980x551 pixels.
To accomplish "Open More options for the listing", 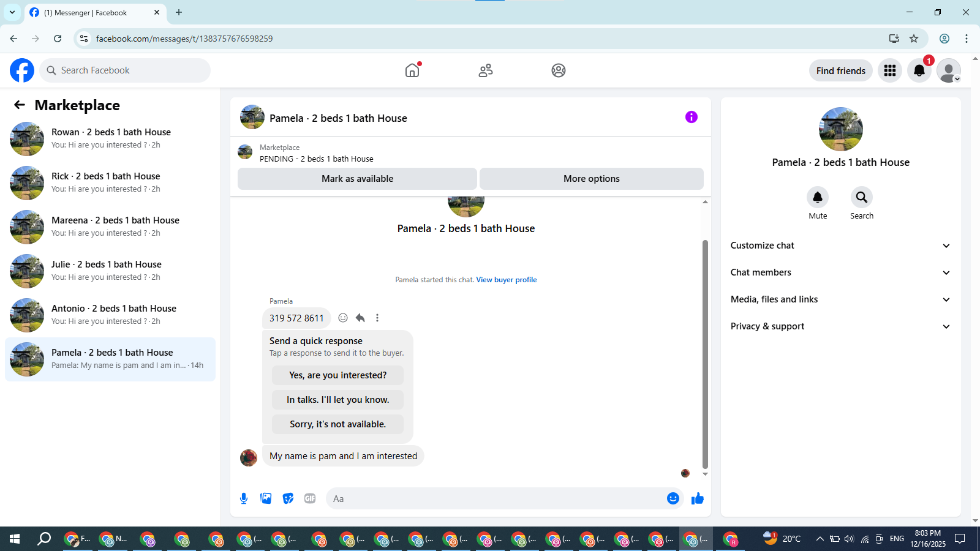I will 592,179.
